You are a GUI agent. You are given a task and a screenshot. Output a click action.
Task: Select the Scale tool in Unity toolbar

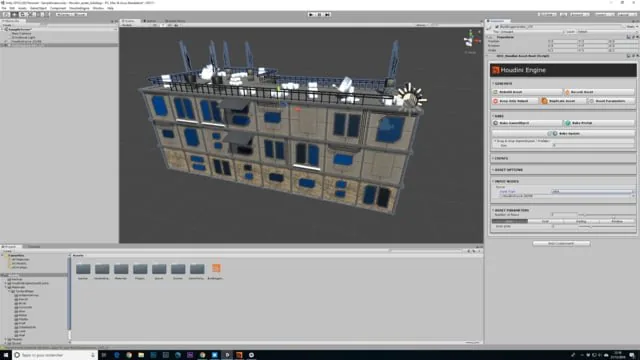pyautogui.click(x=32, y=14)
